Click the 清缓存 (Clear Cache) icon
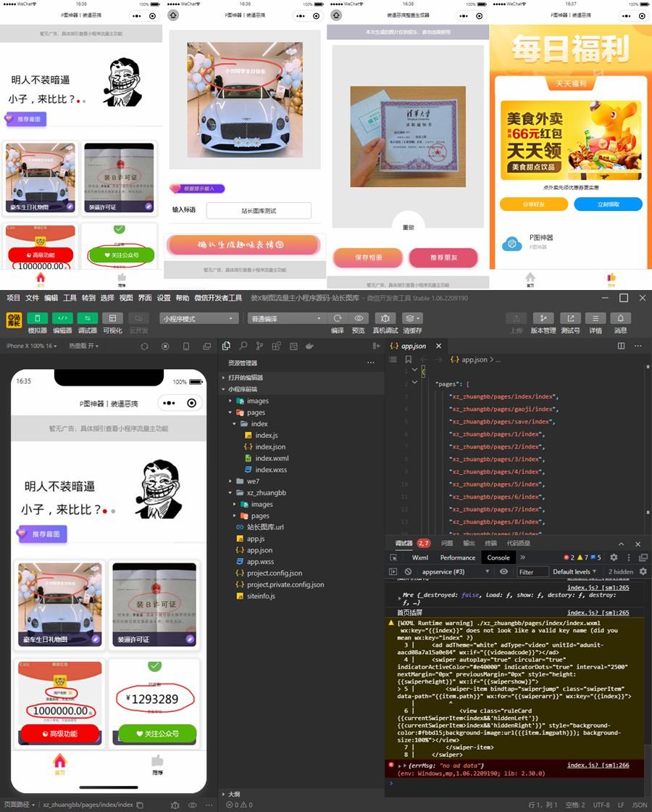Viewport: 652px width, 812px height. pos(409,318)
